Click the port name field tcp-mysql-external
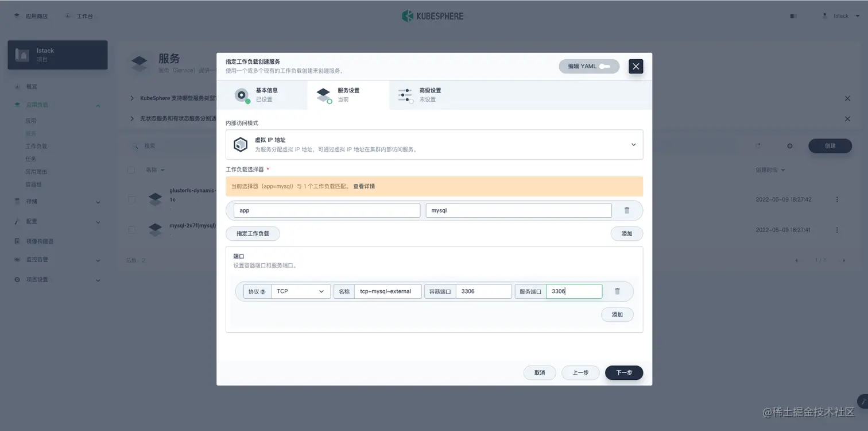The width and height of the screenshot is (868, 431). point(387,291)
